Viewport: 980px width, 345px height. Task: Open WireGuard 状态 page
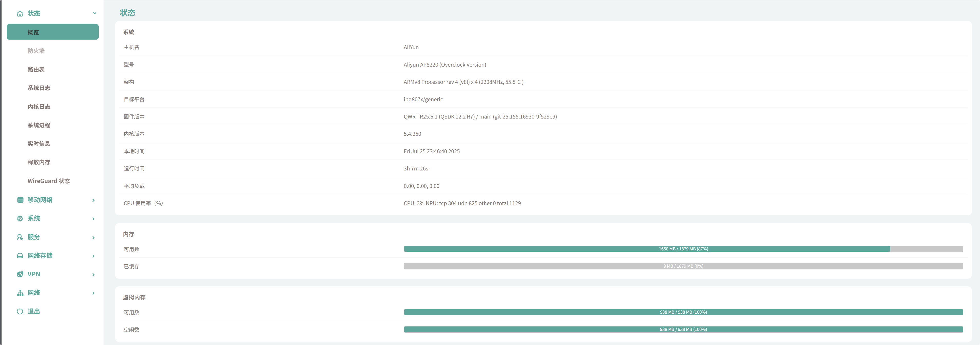49,181
